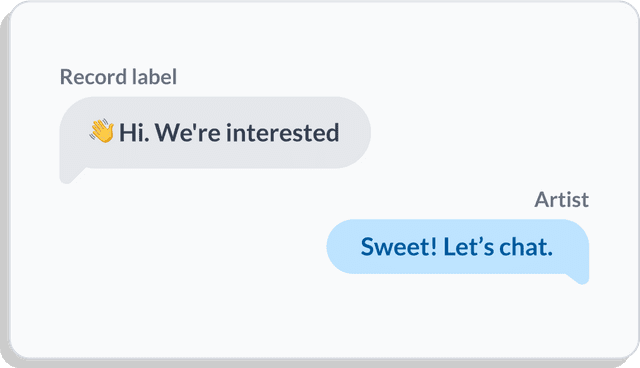Screen dimensions: 640x368
Task: Click the word "label" in sender name
Action: click(155, 77)
